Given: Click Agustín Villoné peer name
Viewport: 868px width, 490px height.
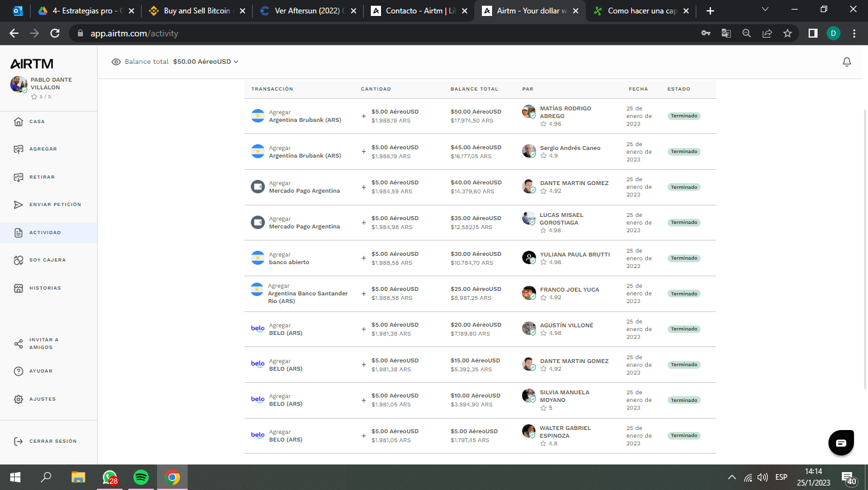Looking at the screenshot, I should [x=567, y=325].
